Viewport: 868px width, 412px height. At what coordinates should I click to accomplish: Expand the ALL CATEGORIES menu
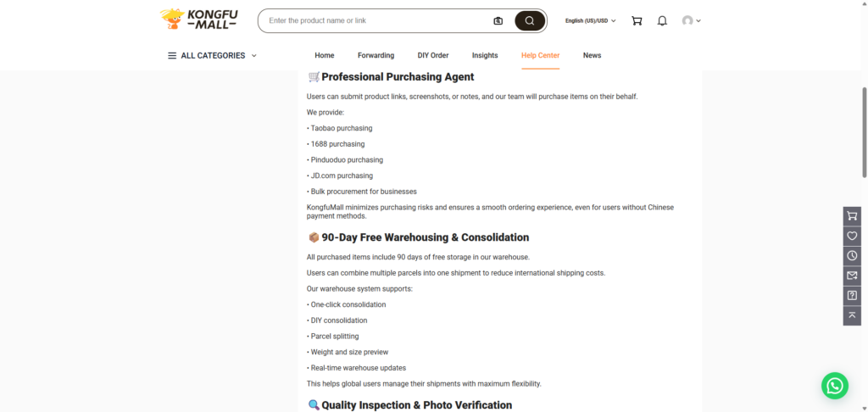coord(212,56)
